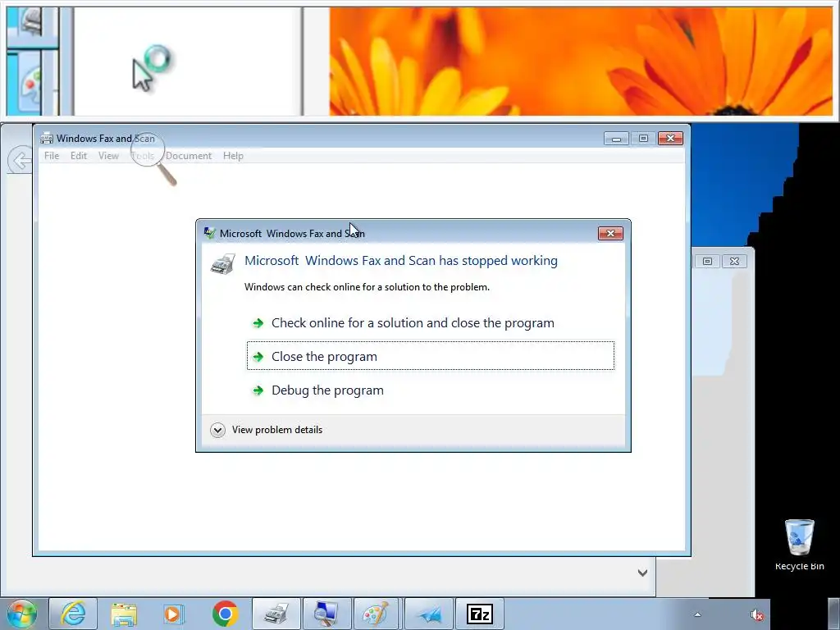This screenshot has height=630, width=840.
Task: Click the close button of background window
Action: point(734,261)
